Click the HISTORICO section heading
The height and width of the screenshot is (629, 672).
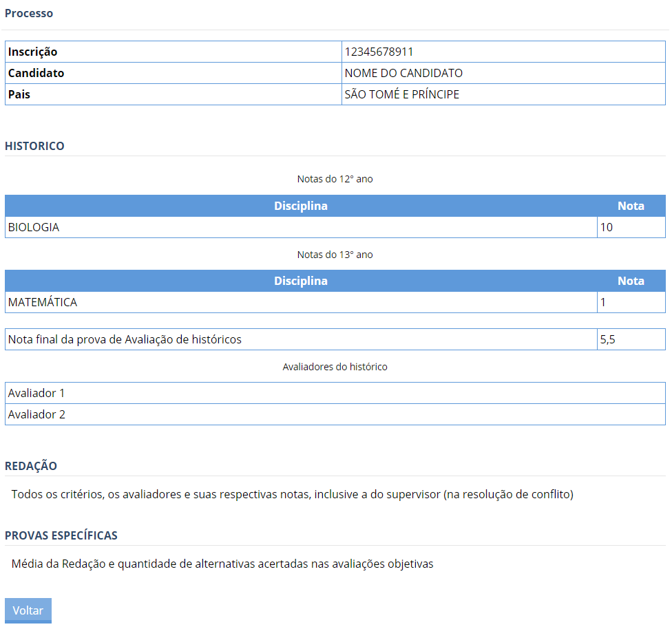coord(34,146)
